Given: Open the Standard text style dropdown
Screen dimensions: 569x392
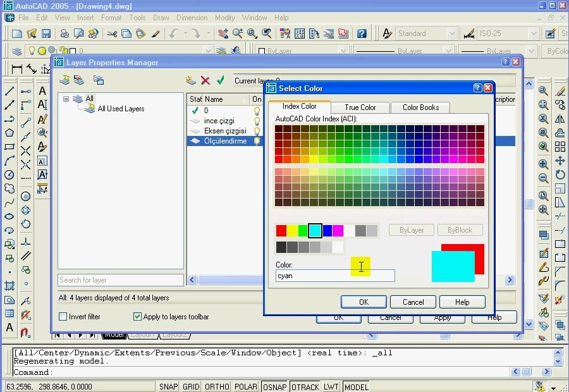Looking at the screenshot, I should [452, 34].
